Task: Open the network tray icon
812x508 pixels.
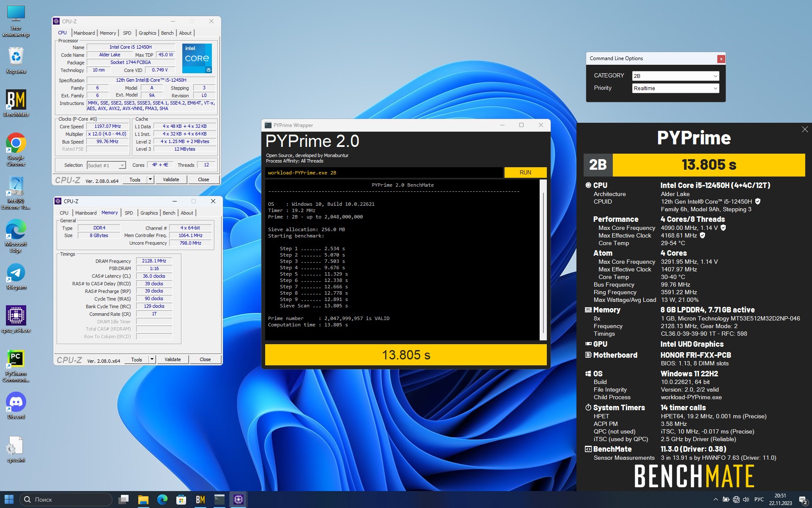Action: tap(736, 500)
